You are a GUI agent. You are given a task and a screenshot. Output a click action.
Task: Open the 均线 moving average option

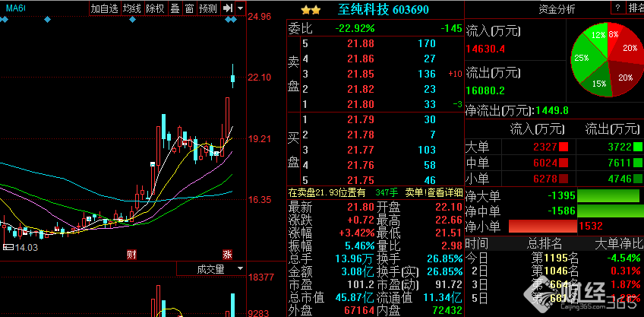pos(132,8)
